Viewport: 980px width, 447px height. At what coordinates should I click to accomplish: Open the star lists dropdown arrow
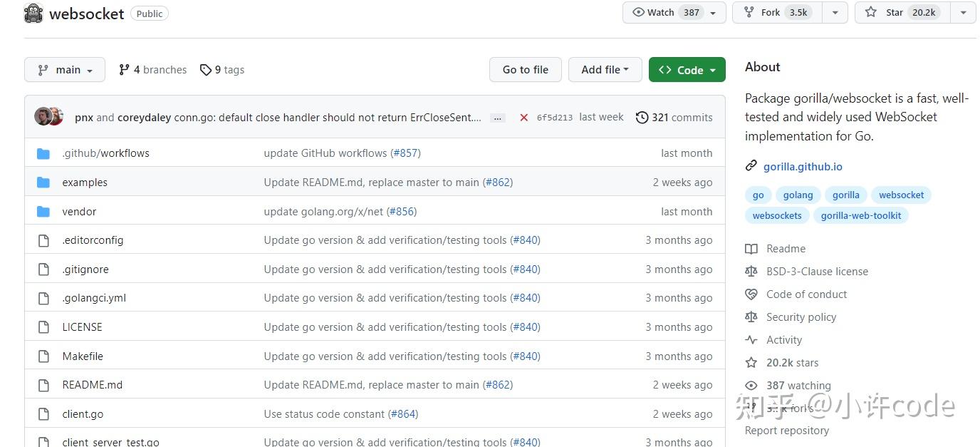963,12
